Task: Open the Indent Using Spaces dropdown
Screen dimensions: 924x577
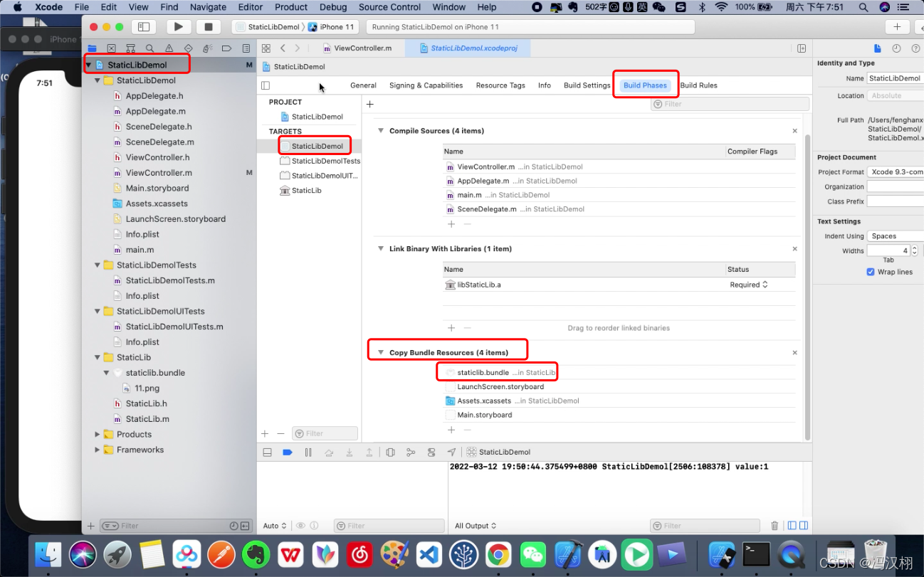Action: click(x=895, y=236)
